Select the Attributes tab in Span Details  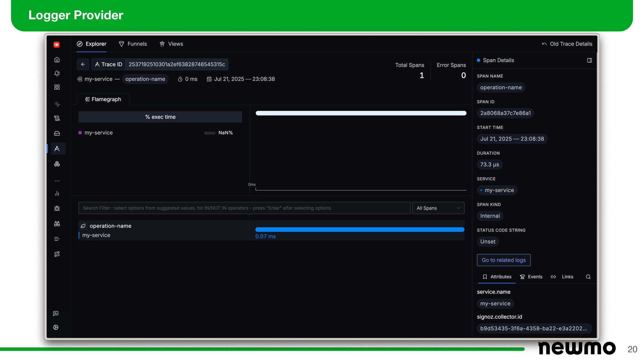(497, 277)
